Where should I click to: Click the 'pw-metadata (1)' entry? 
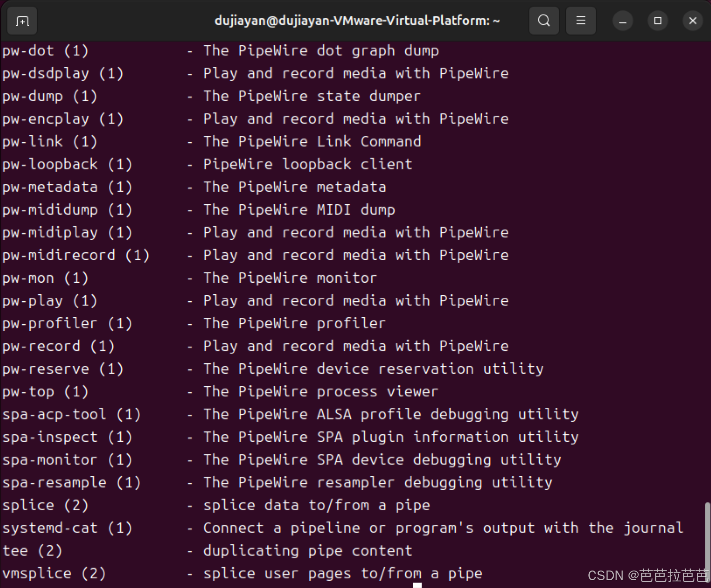pos(67,187)
